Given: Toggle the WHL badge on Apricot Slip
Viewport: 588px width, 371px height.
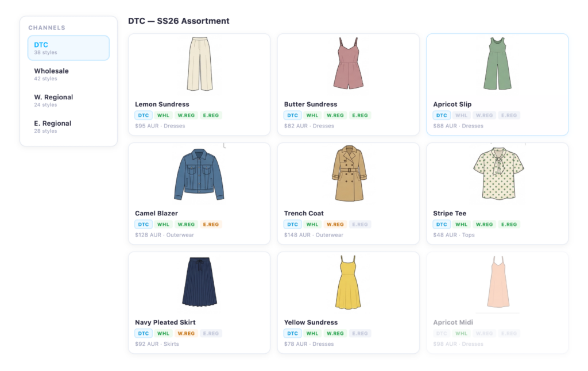Looking at the screenshot, I should point(461,115).
